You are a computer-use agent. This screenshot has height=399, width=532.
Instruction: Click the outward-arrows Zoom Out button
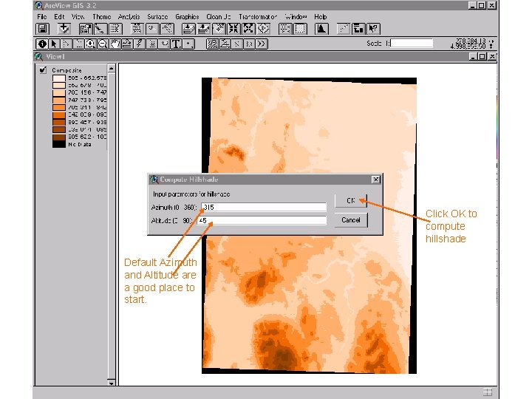coord(249,29)
